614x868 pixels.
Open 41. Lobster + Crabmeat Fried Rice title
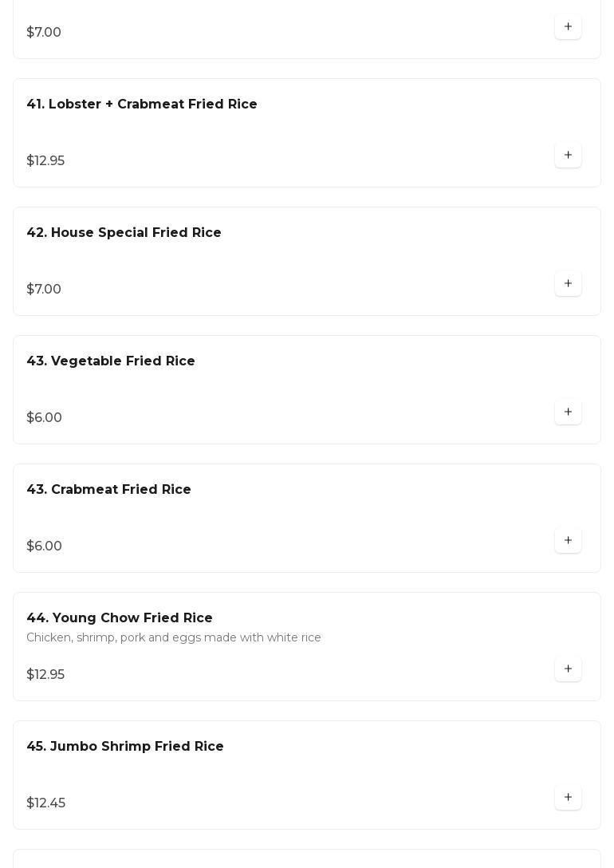[142, 105]
